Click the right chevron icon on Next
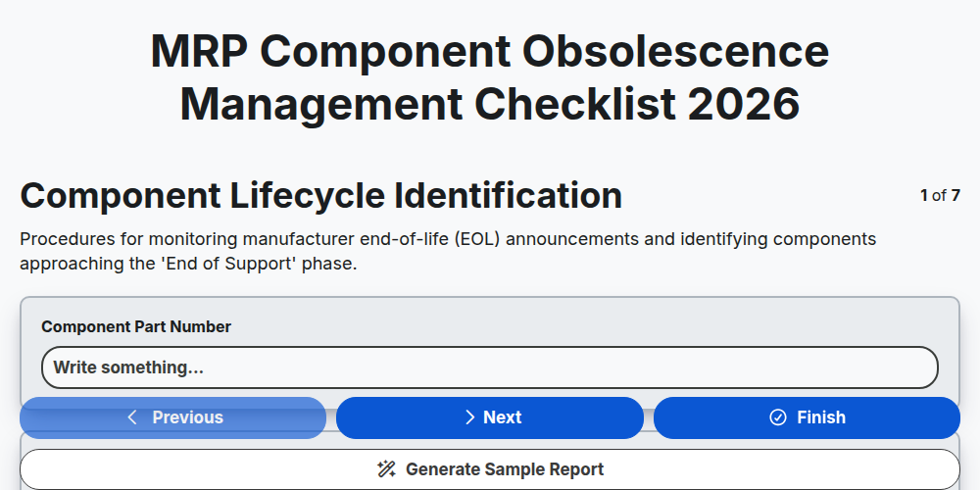 click(x=470, y=417)
